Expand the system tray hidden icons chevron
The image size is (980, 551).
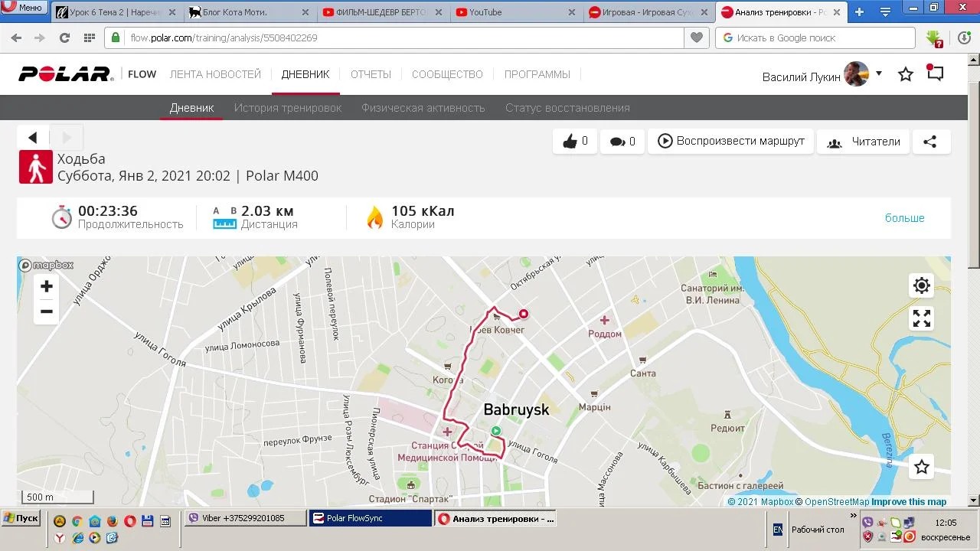click(x=854, y=517)
